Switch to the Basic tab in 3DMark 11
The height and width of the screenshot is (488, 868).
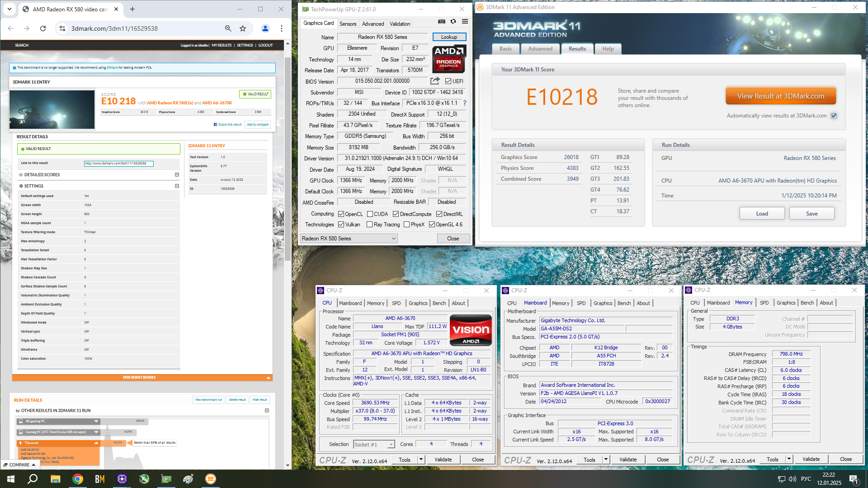pos(506,49)
